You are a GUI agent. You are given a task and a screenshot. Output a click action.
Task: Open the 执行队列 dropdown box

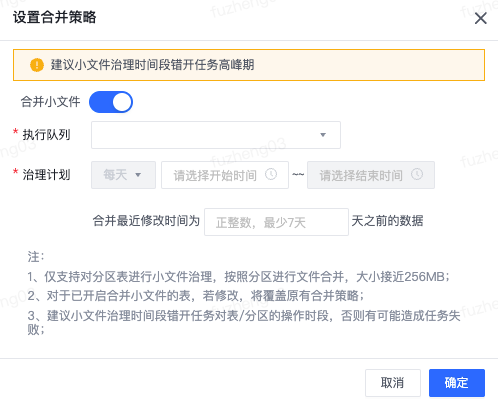[x=216, y=135]
